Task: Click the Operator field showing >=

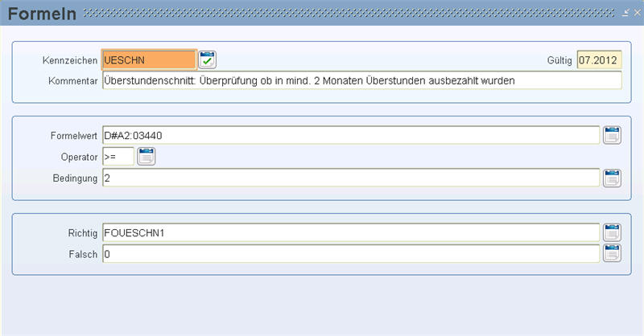Action: (x=118, y=156)
